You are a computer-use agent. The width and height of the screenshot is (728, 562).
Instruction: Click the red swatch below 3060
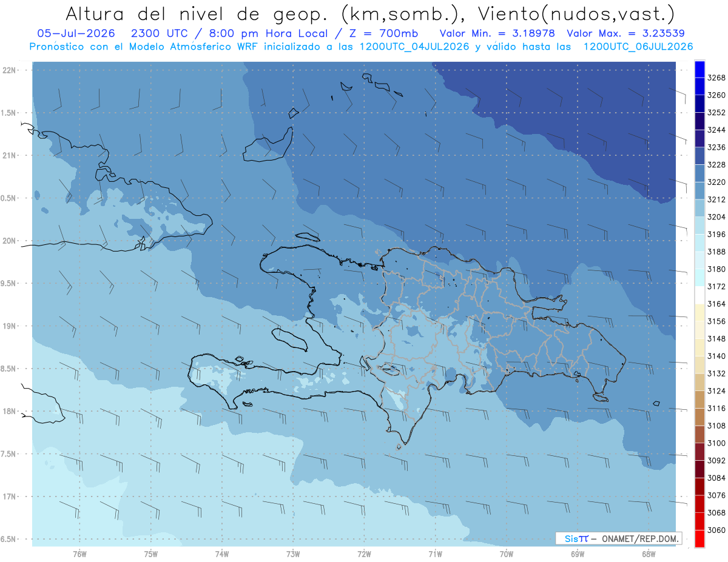699,538
